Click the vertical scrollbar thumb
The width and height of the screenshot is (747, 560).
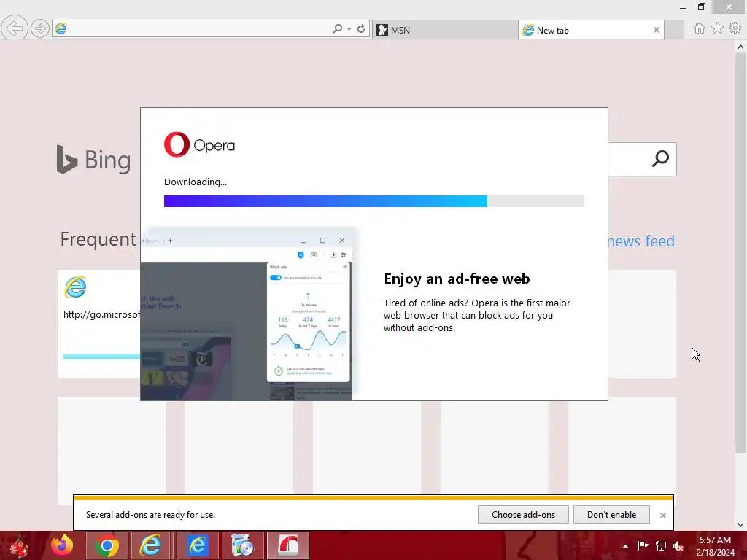[x=740, y=252]
